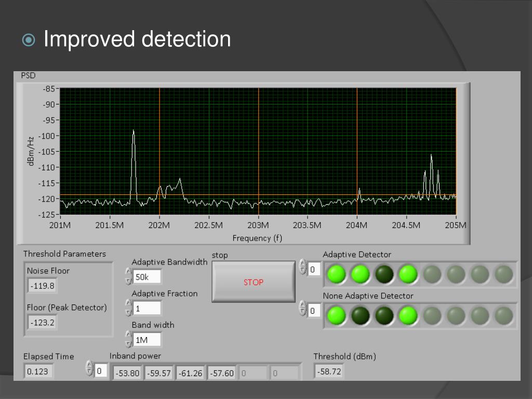The image size is (532, 399).
Task: Select Inband power value -57.60
Action: click(222, 373)
